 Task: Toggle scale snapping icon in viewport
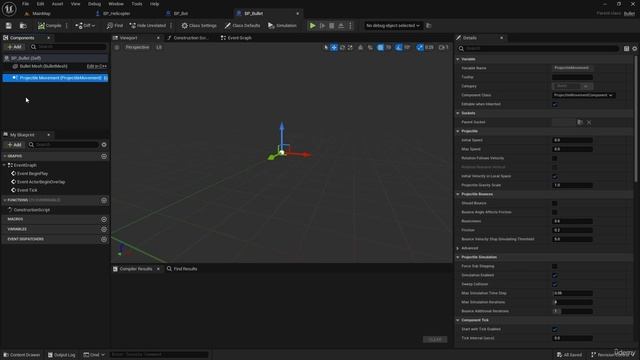click(420, 48)
